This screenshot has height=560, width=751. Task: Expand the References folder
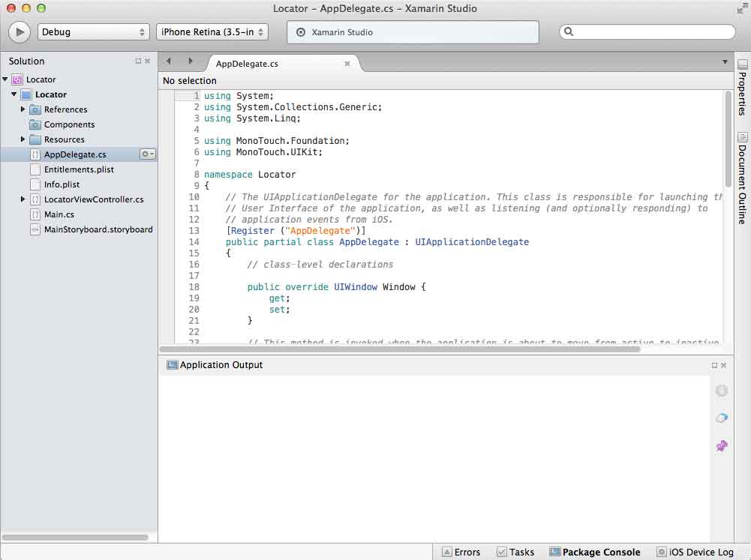[x=23, y=109]
